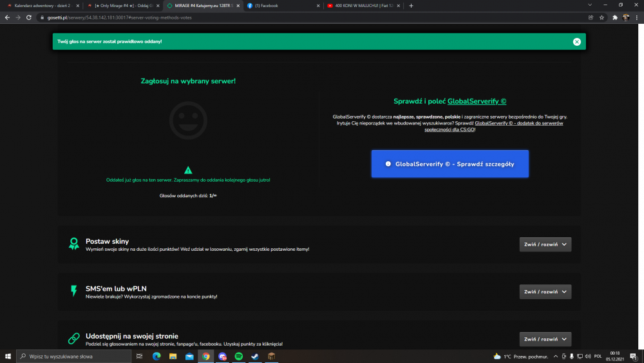Viewport: 644px width, 363px height.
Task: Close the Kalendarz adwentowy tab
Action: (x=78, y=6)
